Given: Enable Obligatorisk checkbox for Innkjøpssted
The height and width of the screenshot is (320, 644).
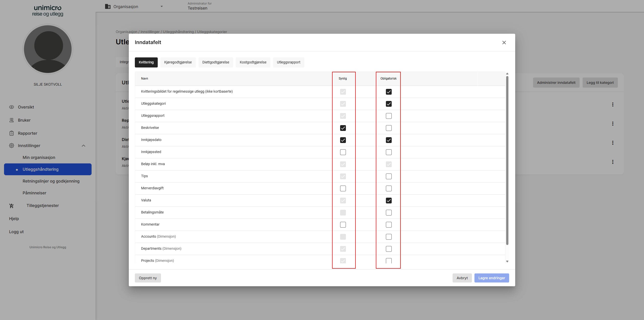Looking at the screenshot, I should [x=389, y=152].
